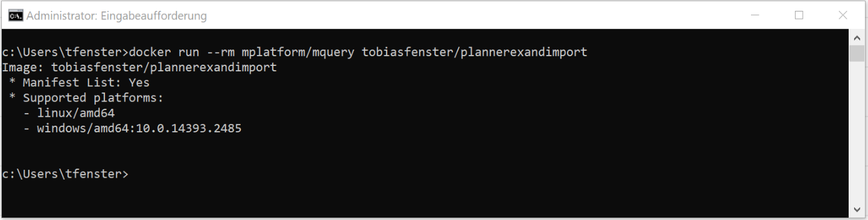Viewport: 868px width, 220px height.
Task: Click the empty scrollbar track below thumb
Action: [857, 133]
